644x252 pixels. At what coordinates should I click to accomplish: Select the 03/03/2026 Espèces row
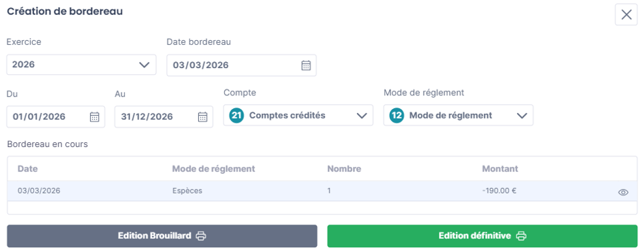[x=322, y=191]
